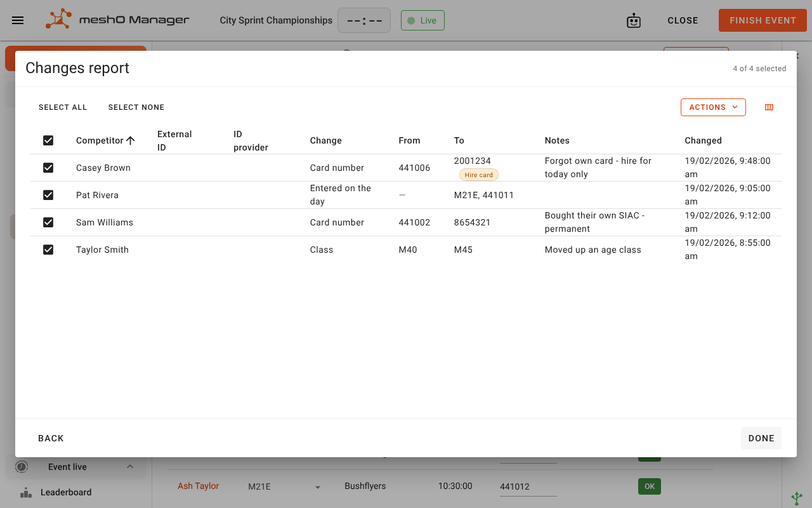Click the OK status badge for Ash Taylor
812x508 pixels.
(x=650, y=486)
